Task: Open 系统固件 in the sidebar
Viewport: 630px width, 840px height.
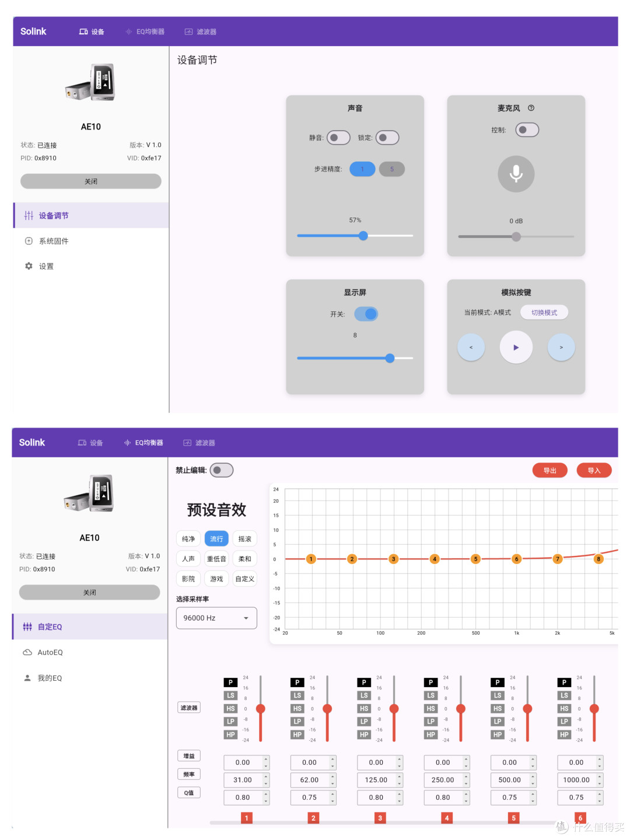Action: pyautogui.click(x=91, y=241)
